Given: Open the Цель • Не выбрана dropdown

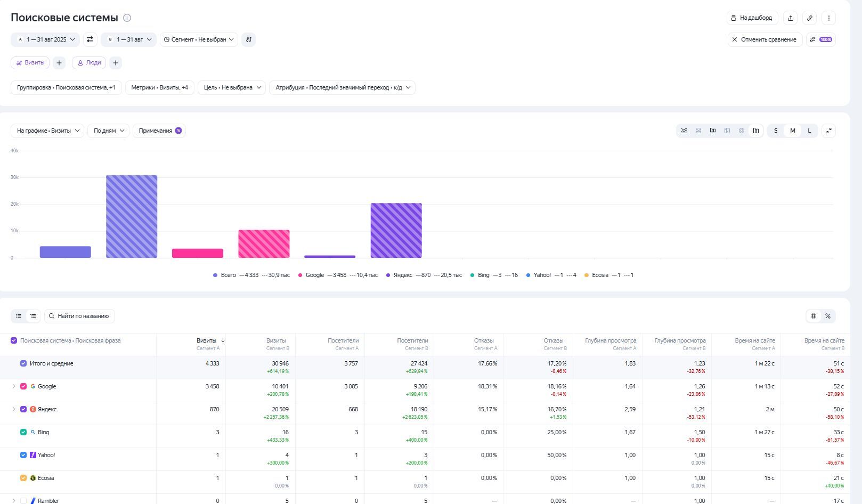Looking at the screenshot, I should [x=232, y=87].
